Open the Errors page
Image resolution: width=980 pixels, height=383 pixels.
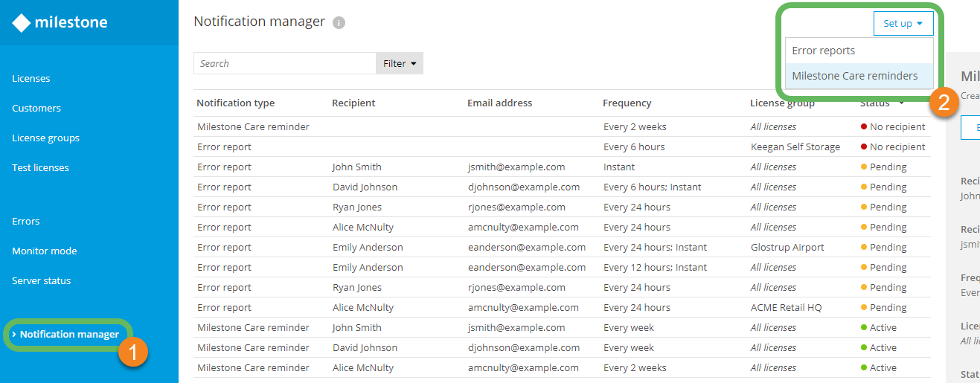(x=26, y=222)
